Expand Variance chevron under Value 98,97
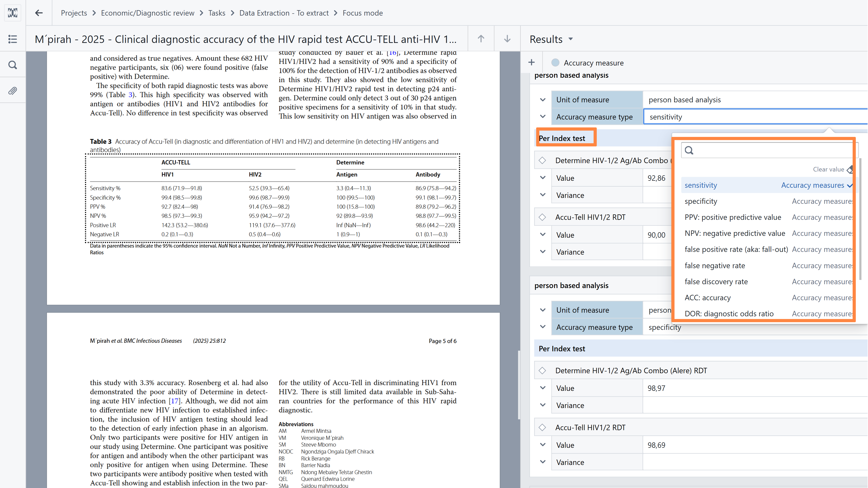Screen dimensions: 868x488 pyautogui.click(x=542, y=405)
